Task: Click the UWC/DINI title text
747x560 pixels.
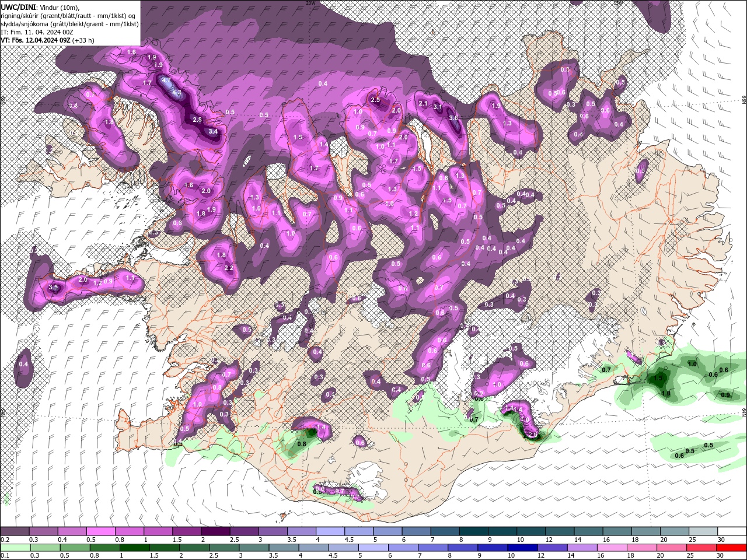Action: (18, 7)
